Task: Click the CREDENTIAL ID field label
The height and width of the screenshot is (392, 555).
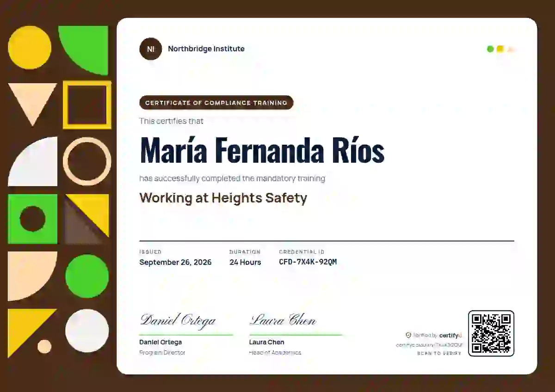Action: click(x=302, y=252)
